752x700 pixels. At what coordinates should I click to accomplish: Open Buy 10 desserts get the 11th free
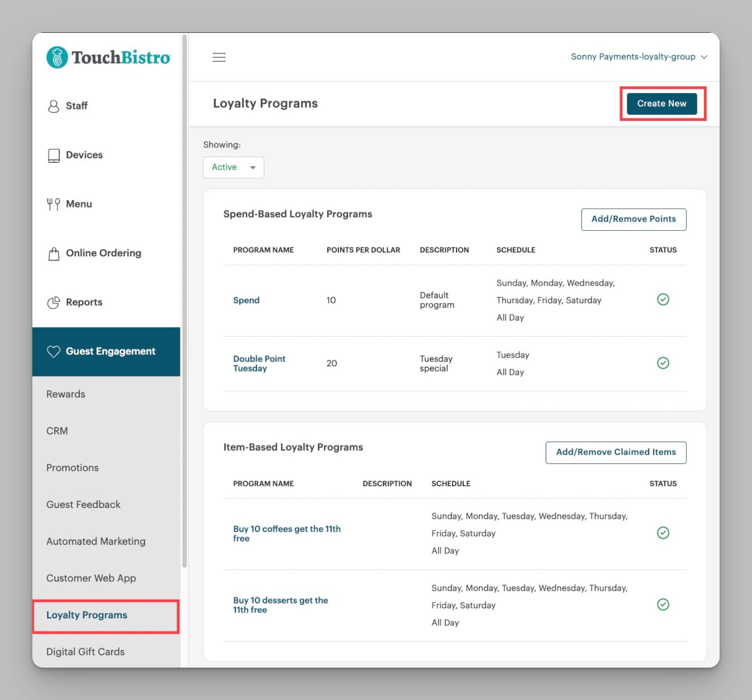281,605
